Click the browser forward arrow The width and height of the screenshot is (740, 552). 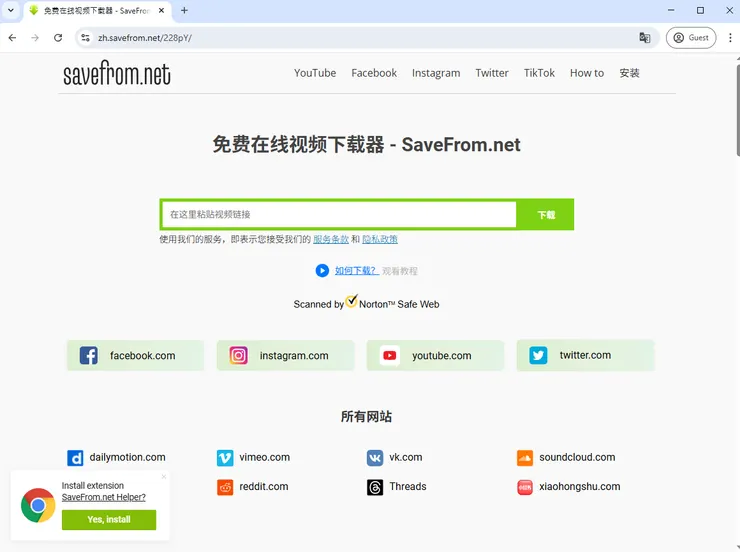click(x=35, y=38)
